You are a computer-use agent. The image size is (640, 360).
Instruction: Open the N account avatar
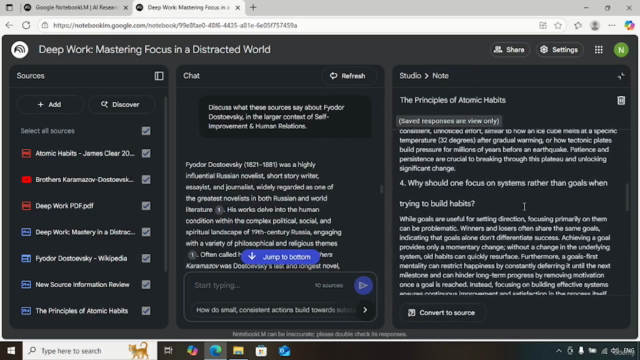[x=621, y=50]
